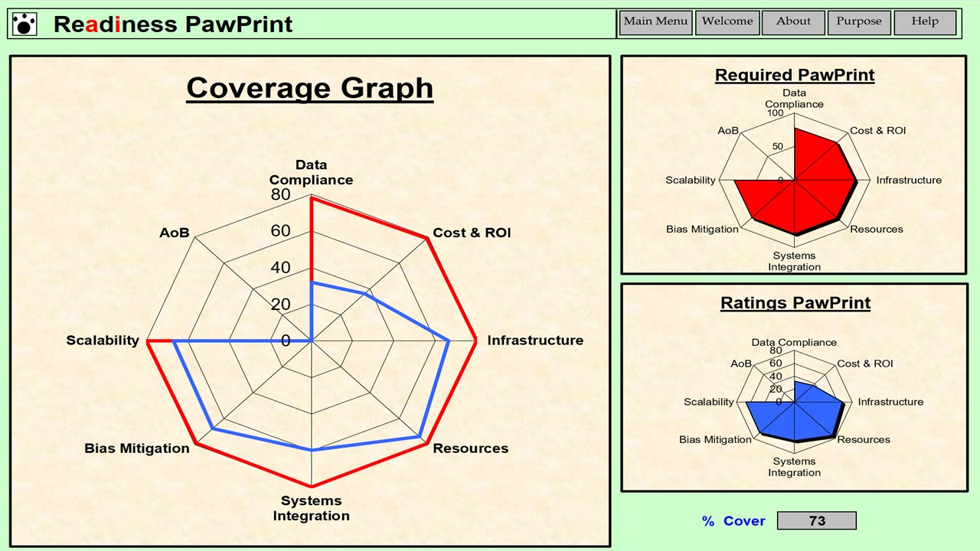The width and height of the screenshot is (980, 551).
Task: Click the Readiness PawPrint title text
Action: coord(173,24)
